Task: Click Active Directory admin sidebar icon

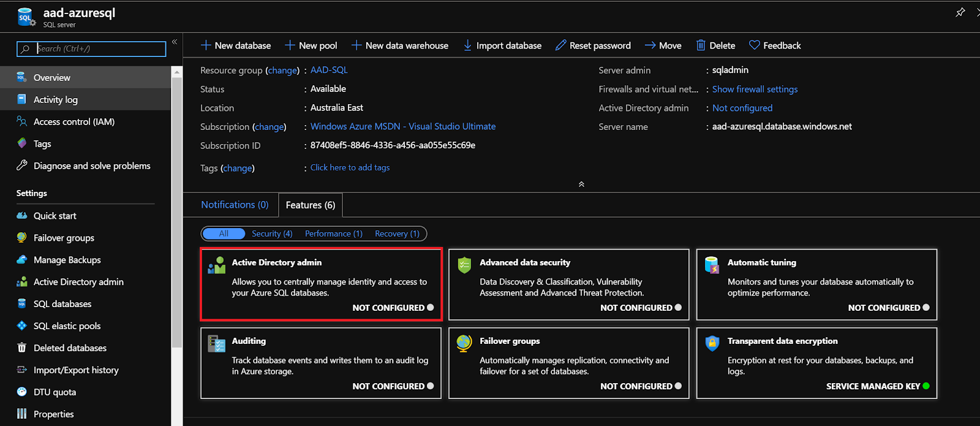Action: point(21,282)
